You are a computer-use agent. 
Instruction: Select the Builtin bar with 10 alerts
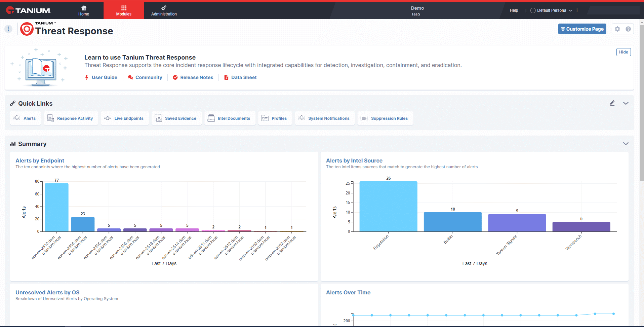pos(453,222)
